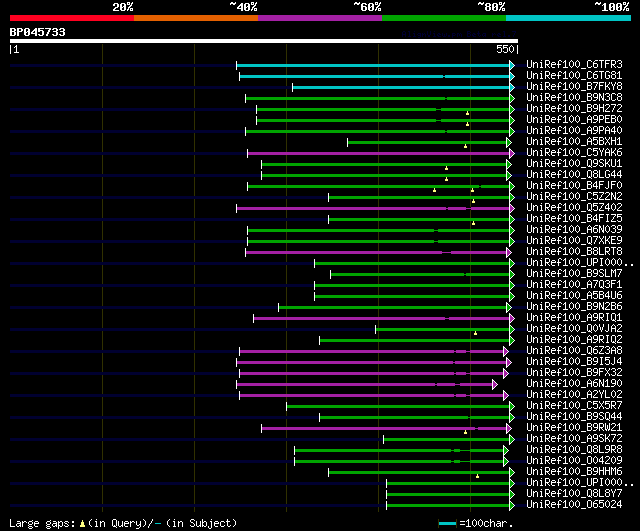
Task: Select the UniRef100_A9RIQ2 label
Action: [574, 340]
